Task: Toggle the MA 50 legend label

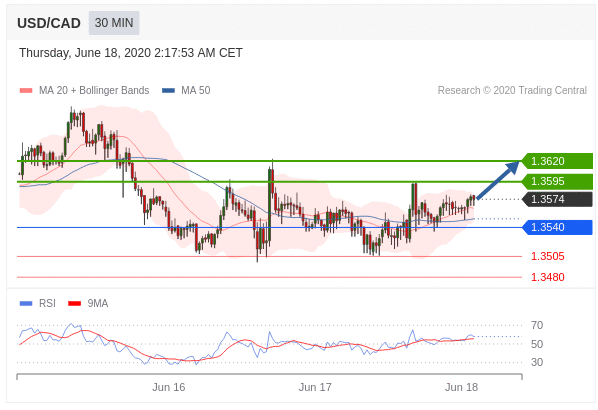Action: pos(196,90)
